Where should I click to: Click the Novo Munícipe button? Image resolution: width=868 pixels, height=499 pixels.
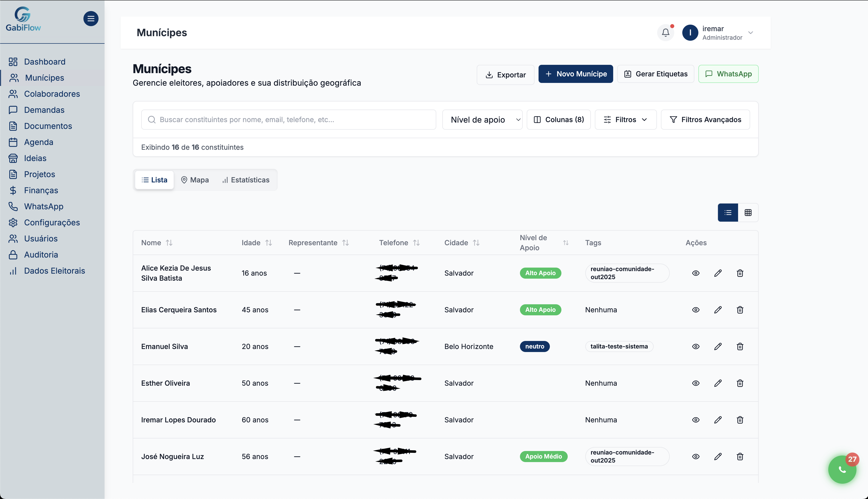point(575,74)
